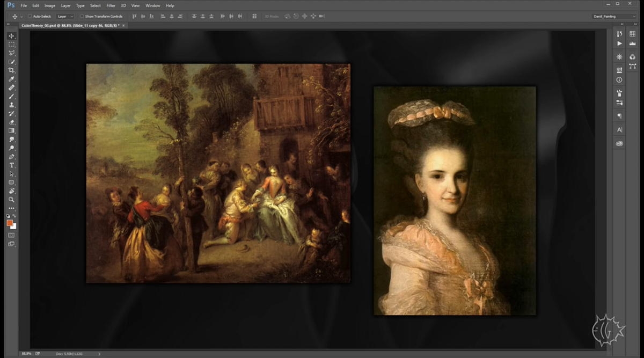The image size is (644, 358).
Task: Open the Histogram panel icon
Action: (633, 43)
